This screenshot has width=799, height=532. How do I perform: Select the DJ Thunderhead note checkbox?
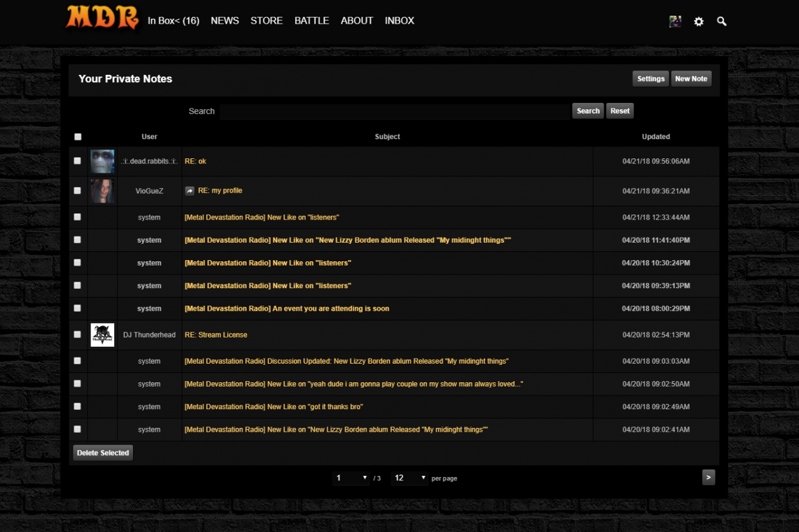77,334
